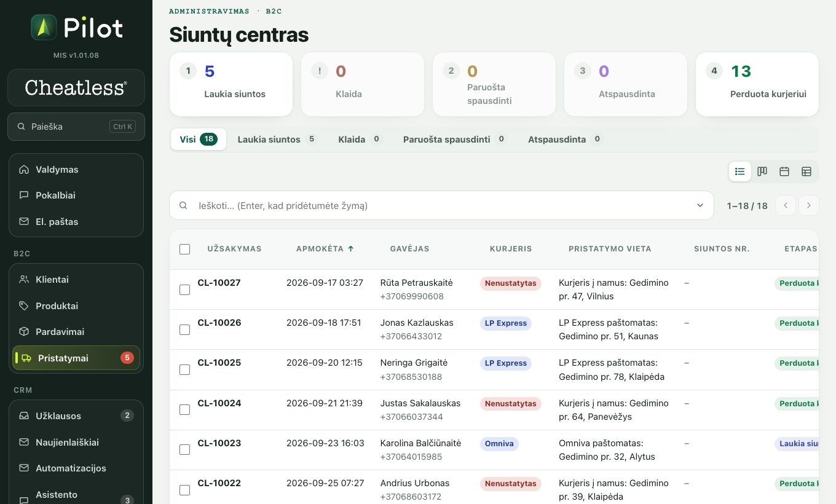The image size is (836, 504).
Task: Click the chat icon beside Pokalbiai
Action: (x=24, y=195)
